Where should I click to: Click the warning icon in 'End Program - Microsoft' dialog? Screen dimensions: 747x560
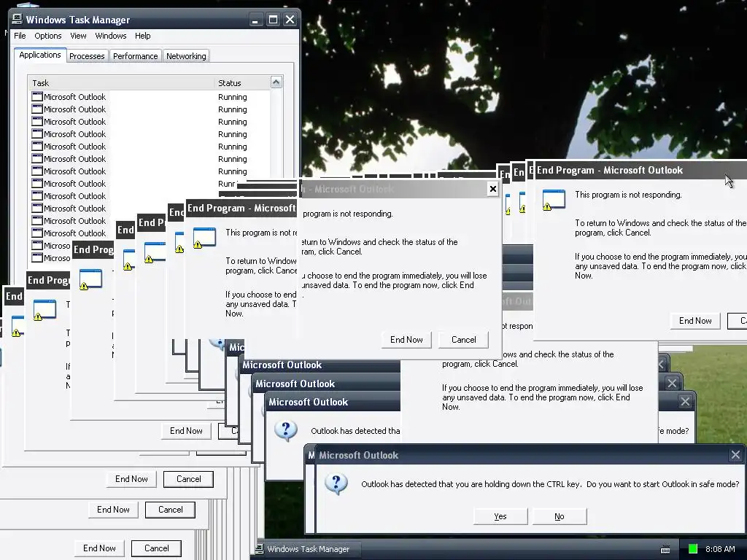204,238
